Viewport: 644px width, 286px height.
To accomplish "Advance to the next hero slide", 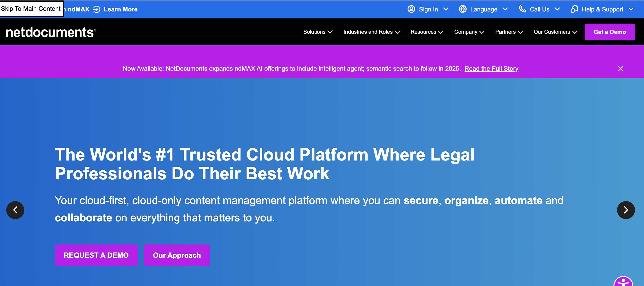I will click(626, 210).
